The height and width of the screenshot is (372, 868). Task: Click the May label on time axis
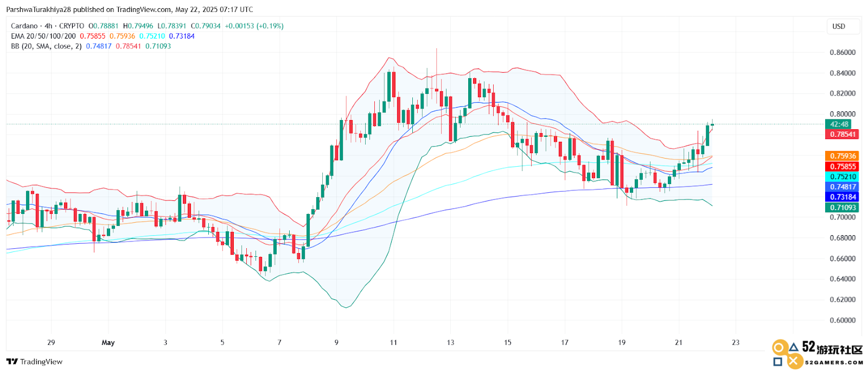(x=108, y=343)
